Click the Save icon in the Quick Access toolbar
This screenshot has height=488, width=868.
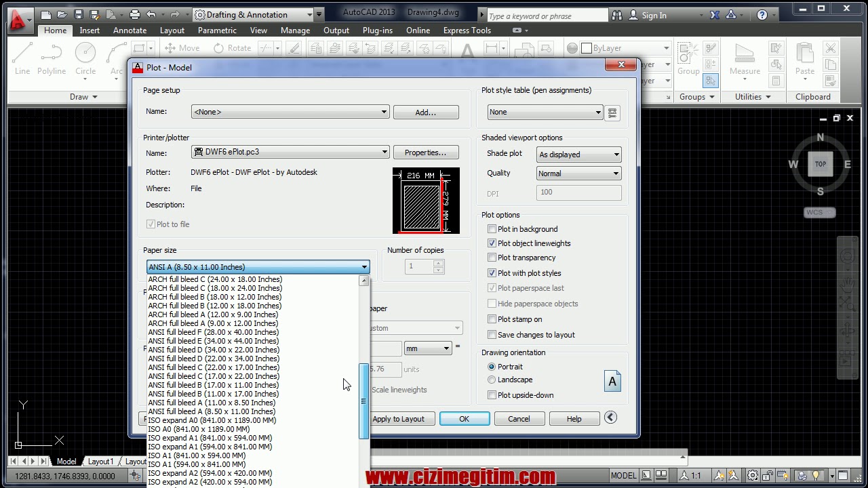click(79, 14)
